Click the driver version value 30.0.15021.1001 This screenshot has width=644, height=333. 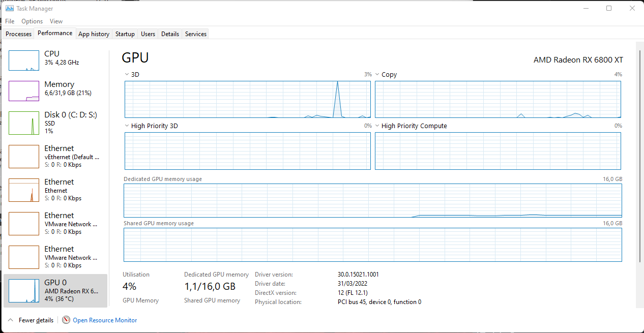(x=358, y=275)
